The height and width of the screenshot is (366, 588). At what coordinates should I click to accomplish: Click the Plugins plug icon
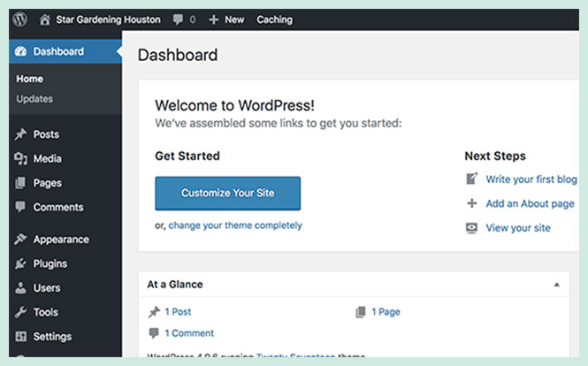(20, 263)
